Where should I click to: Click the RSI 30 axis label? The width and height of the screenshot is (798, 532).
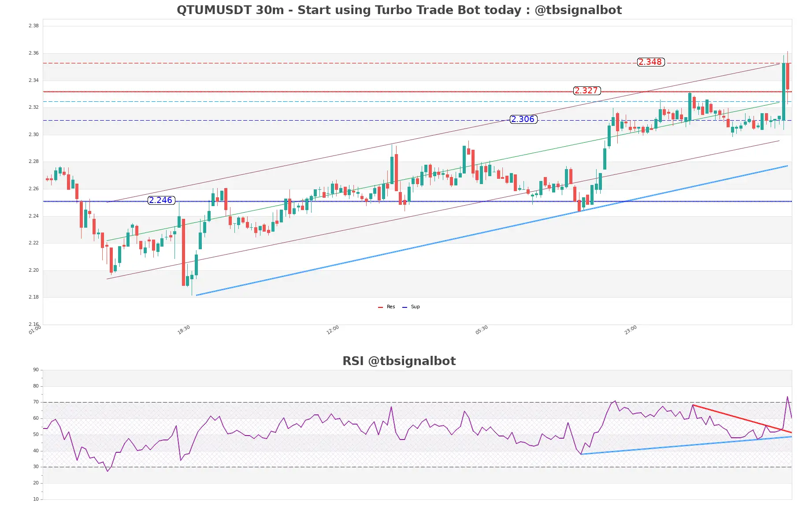36,467
